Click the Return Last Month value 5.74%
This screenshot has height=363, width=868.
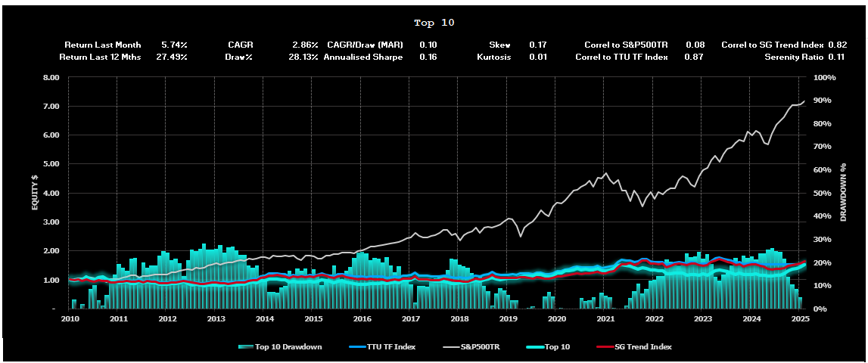174,45
